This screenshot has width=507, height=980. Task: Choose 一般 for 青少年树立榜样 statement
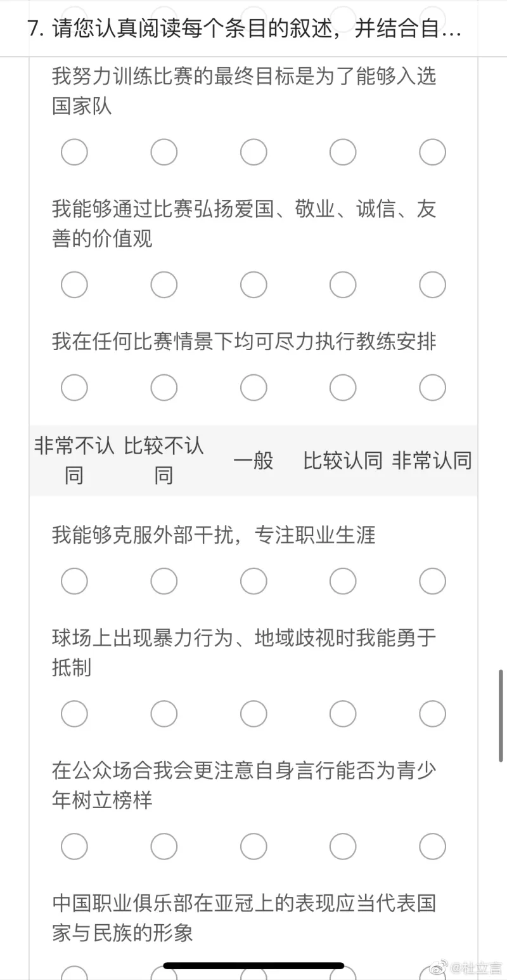253,846
